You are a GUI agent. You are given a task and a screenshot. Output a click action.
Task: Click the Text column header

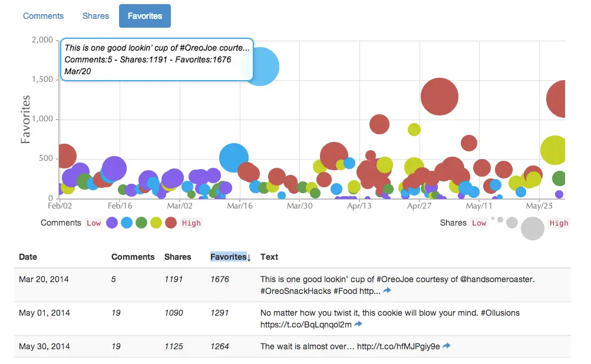pos(269,257)
